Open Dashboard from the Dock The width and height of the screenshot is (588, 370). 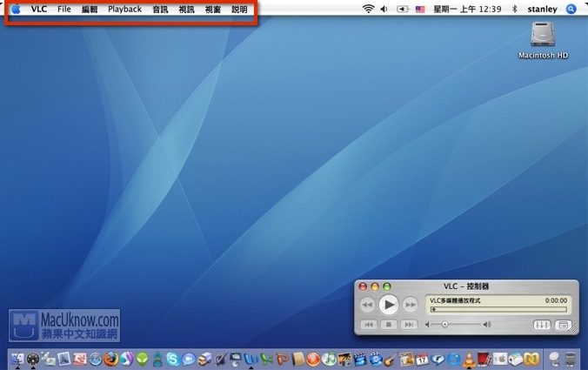pyautogui.click(x=33, y=360)
